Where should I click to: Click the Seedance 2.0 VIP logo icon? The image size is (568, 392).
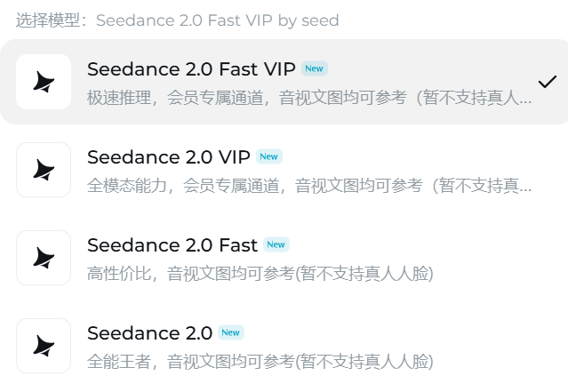coord(44,170)
